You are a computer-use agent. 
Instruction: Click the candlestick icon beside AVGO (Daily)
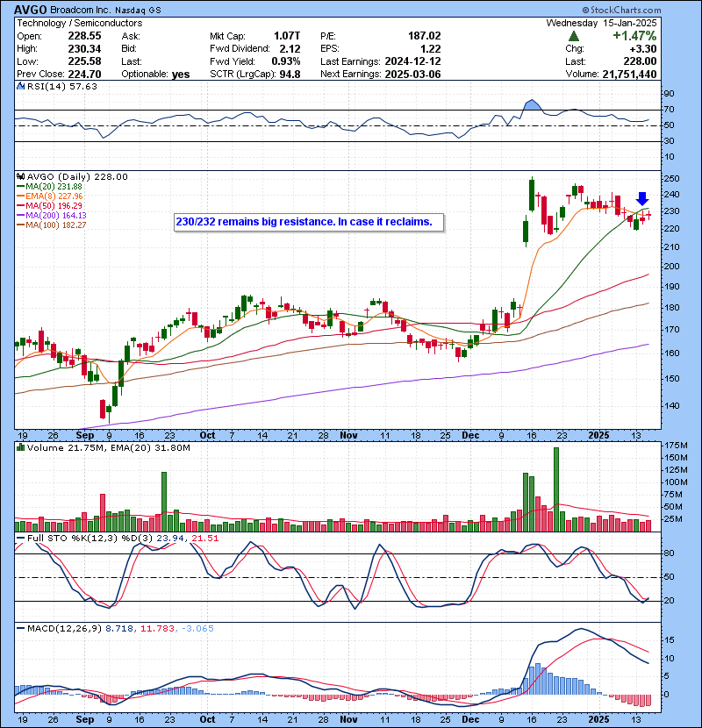coord(20,176)
